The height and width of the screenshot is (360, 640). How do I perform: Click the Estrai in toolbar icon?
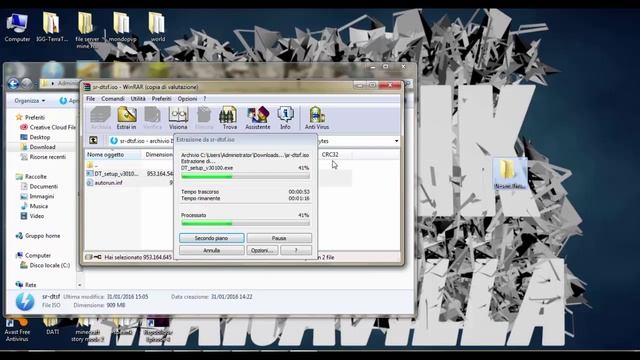[127, 118]
